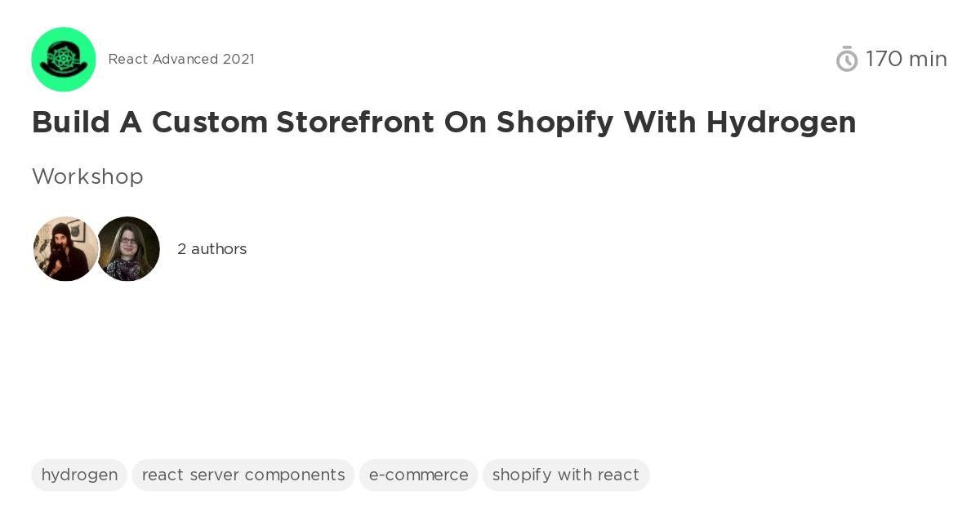Click the green circular conference badge
Viewport: 980px width, 513px height.
coord(64,59)
